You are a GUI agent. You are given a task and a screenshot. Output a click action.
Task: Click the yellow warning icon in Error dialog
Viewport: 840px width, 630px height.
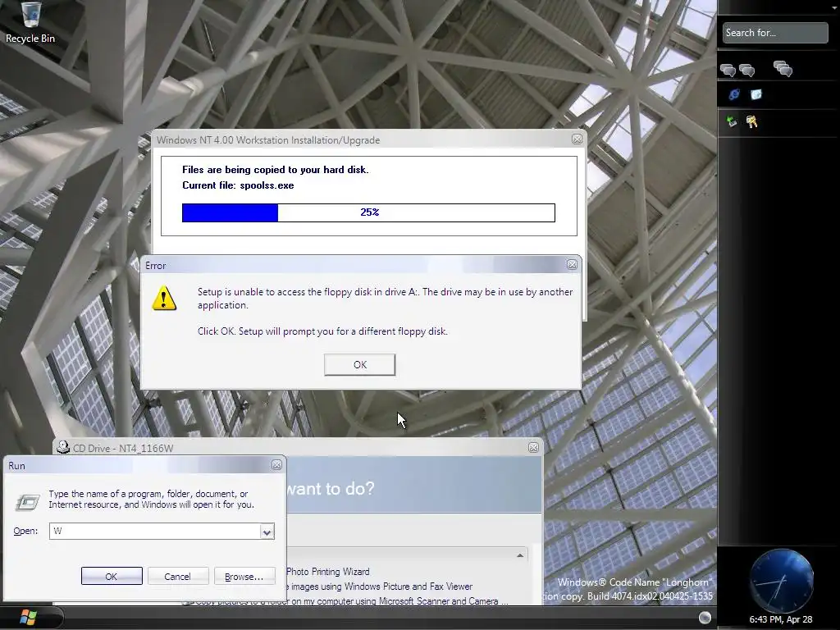164,298
